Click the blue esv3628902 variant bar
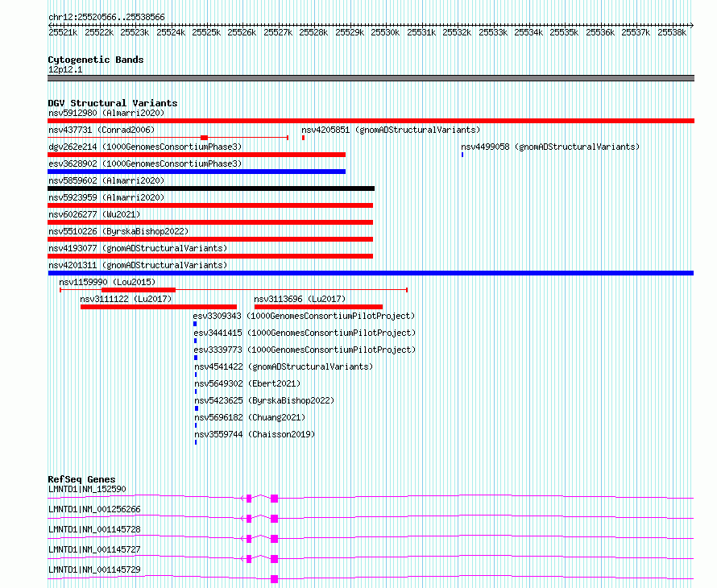This screenshot has width=717, height=588. pyautogui.click(x=197, y=172)
